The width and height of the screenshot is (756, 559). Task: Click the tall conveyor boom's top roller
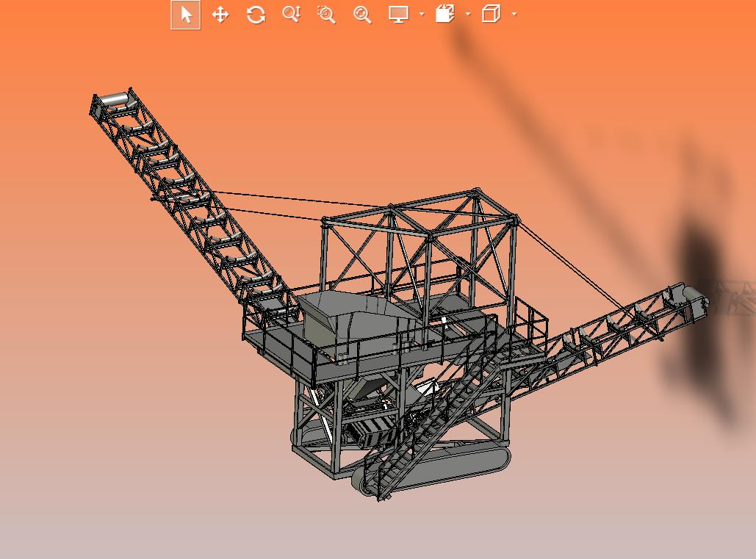tap(113, 100)
